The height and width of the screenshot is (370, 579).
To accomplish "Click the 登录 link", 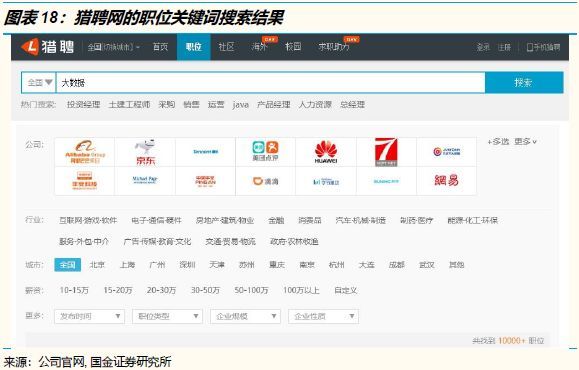I will click(483, 47).
